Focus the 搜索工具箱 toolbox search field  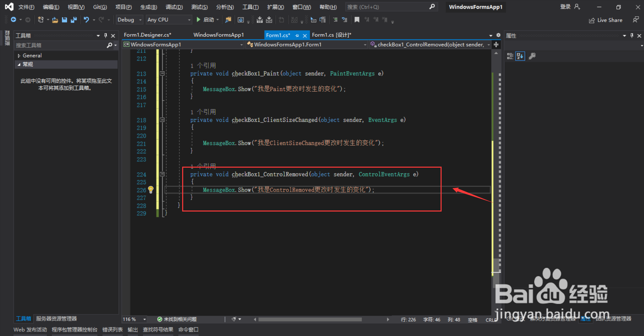[x=61, y=45]
